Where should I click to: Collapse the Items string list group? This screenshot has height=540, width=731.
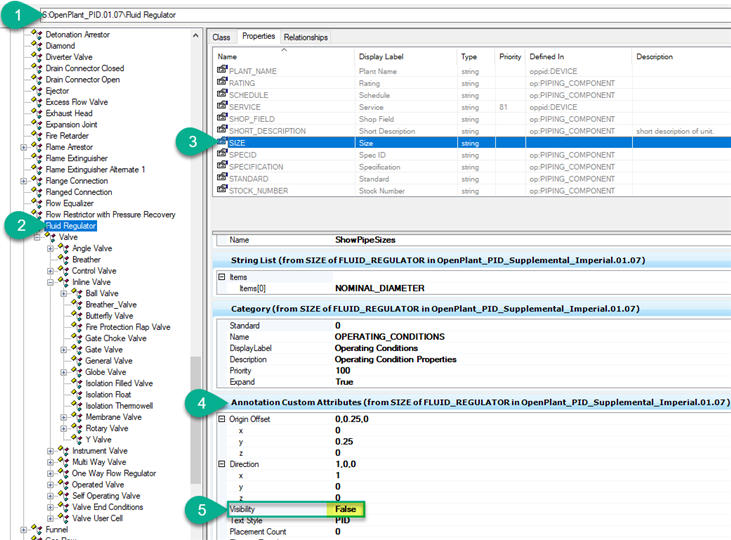pyautogui.click(x=222, y=277)
